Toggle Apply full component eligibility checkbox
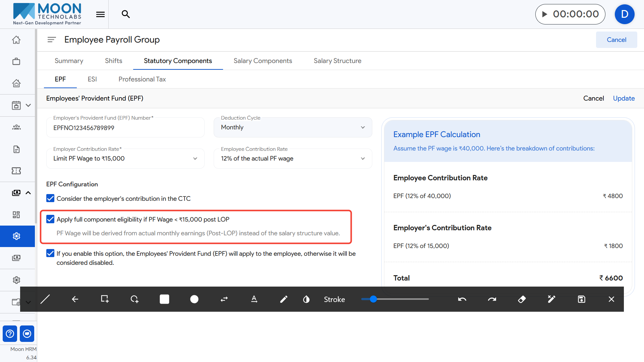644x362 pixels. tap(50, 219)
